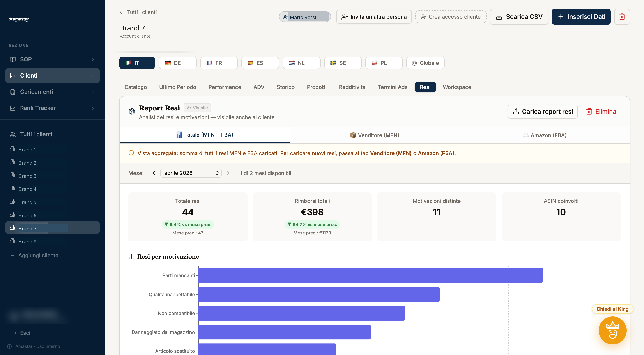Click the Tutti i clienti users icon in sidebar

tap(12, 134)
